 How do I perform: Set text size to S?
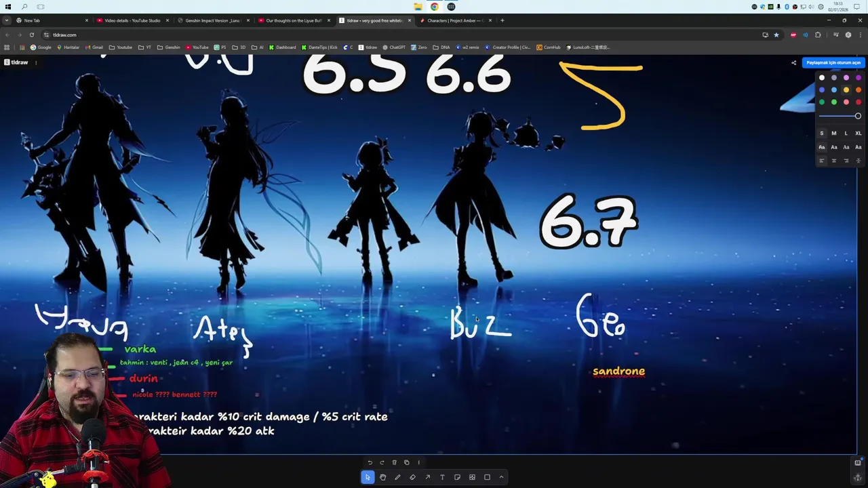822,134
